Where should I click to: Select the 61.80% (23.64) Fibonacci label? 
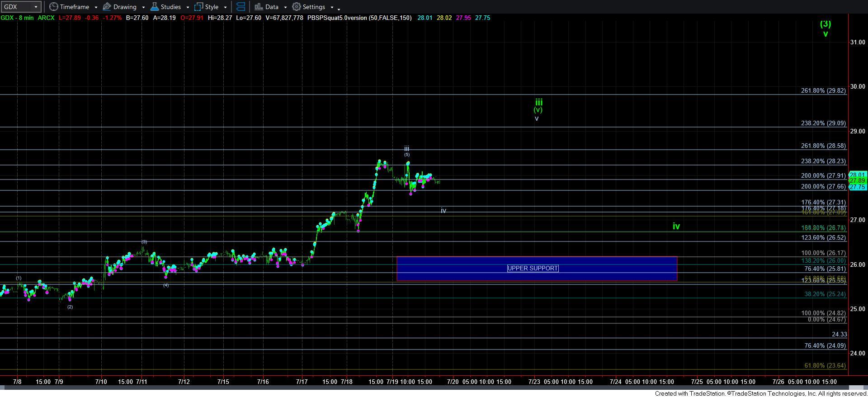[x=825, y=365]
